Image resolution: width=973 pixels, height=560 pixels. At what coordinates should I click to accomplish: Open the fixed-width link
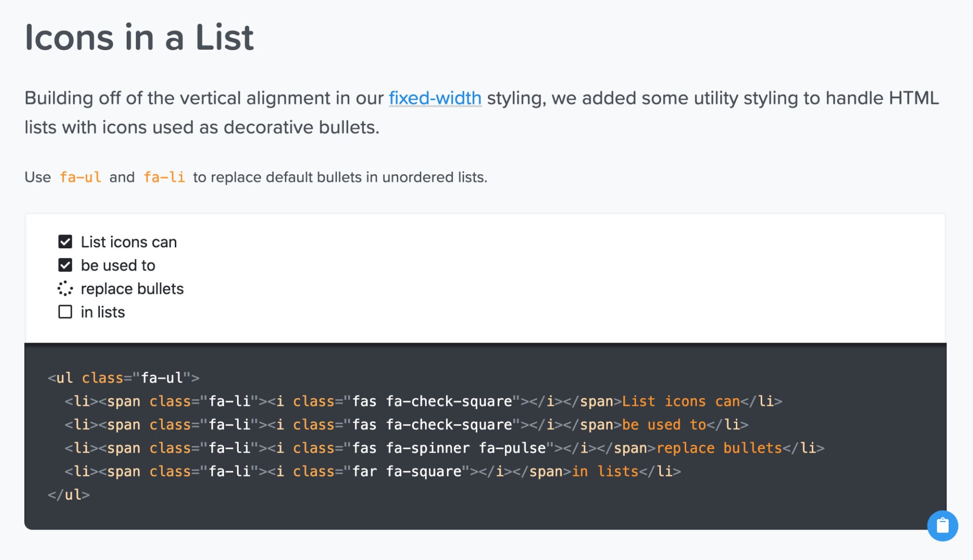coord(435,98)
